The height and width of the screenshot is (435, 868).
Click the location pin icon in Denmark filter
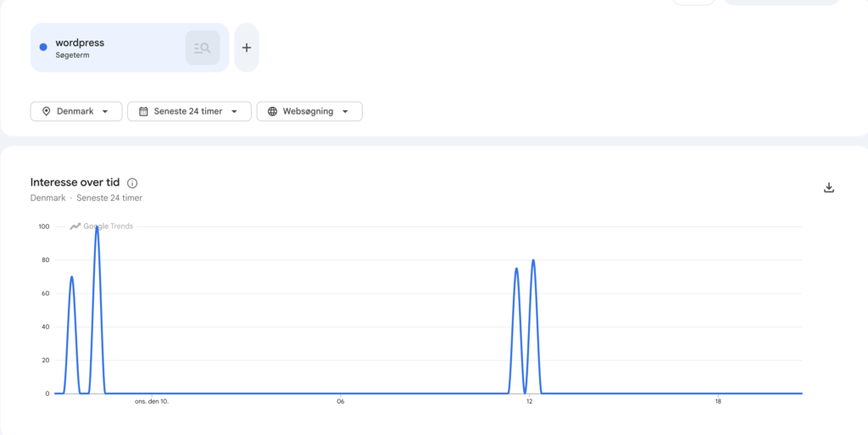(47, 111)
